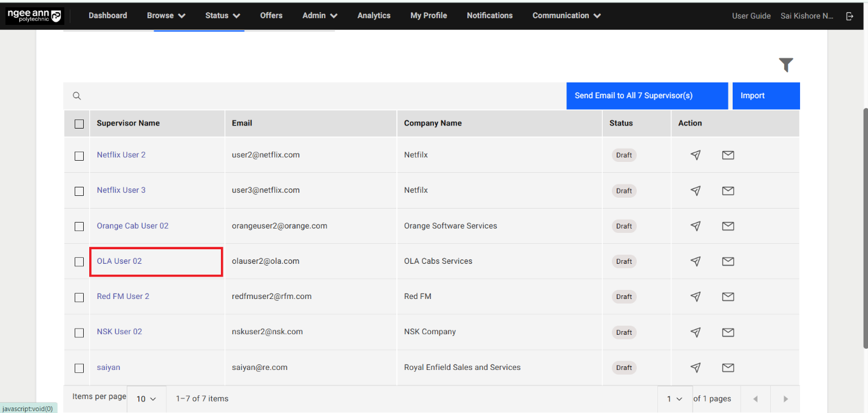The image size is (868, 413).
Task: Click the logout icon at top right
Action: (x=850, y=16)
